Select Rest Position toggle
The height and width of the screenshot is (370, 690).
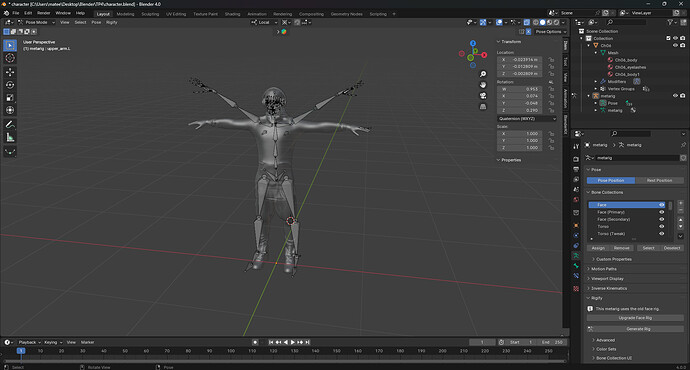coord(659,180)
